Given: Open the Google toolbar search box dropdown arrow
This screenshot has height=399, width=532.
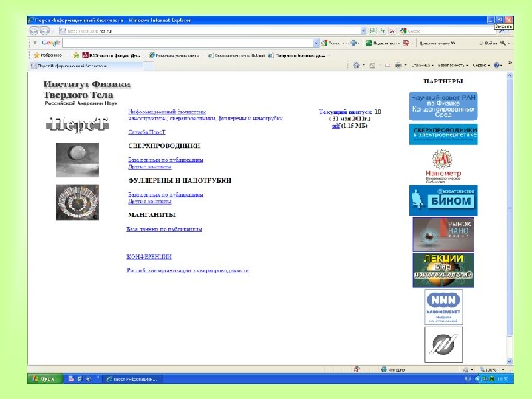Looking at the screenshot, I should point(316,43).
